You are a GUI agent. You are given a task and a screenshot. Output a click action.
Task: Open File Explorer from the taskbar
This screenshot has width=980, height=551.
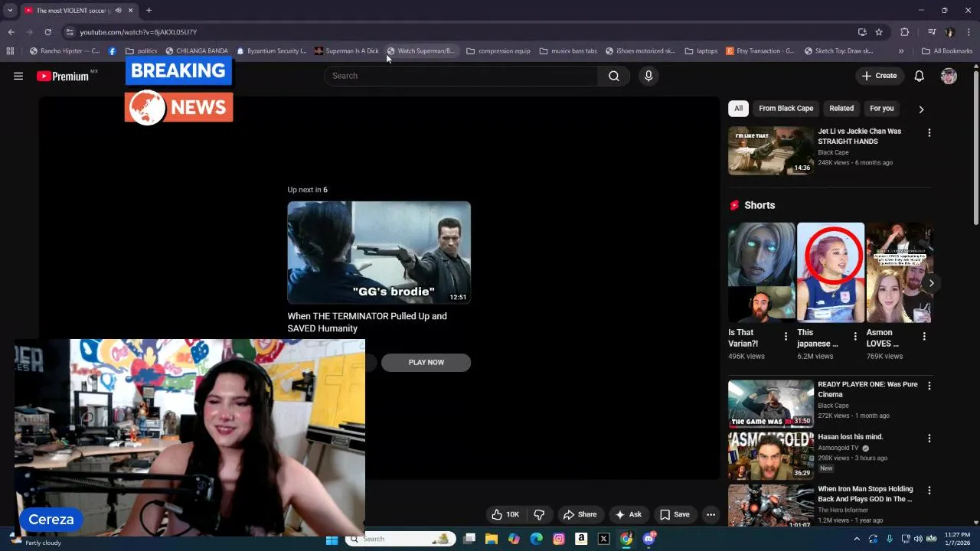[492, 539]
